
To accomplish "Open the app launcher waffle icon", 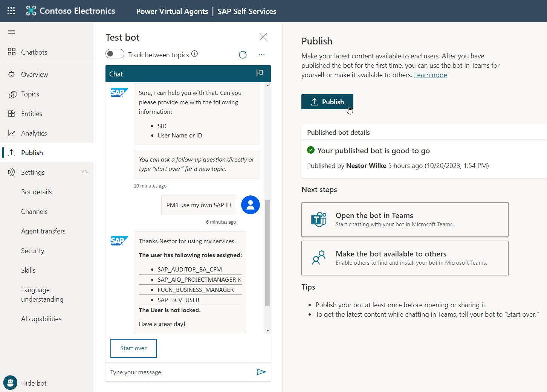I will tap(11, 11).
